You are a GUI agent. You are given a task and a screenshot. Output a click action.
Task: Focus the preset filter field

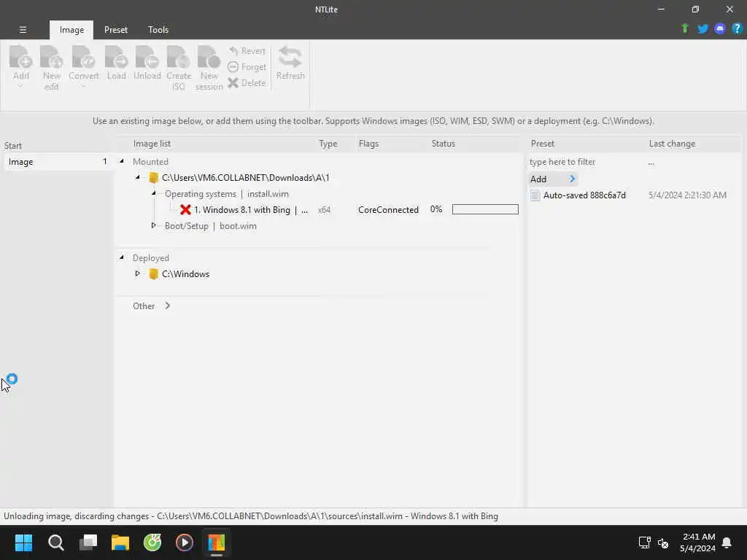coord(586,162)
